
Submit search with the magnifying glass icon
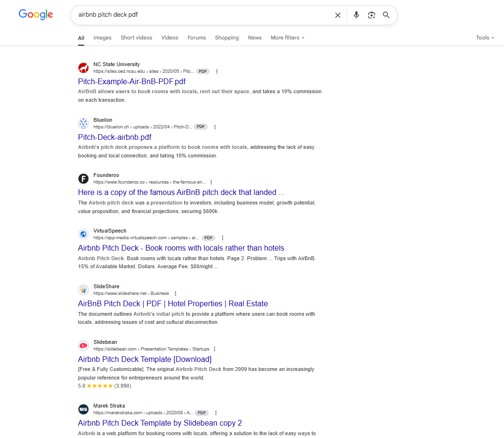pos(386,15)
